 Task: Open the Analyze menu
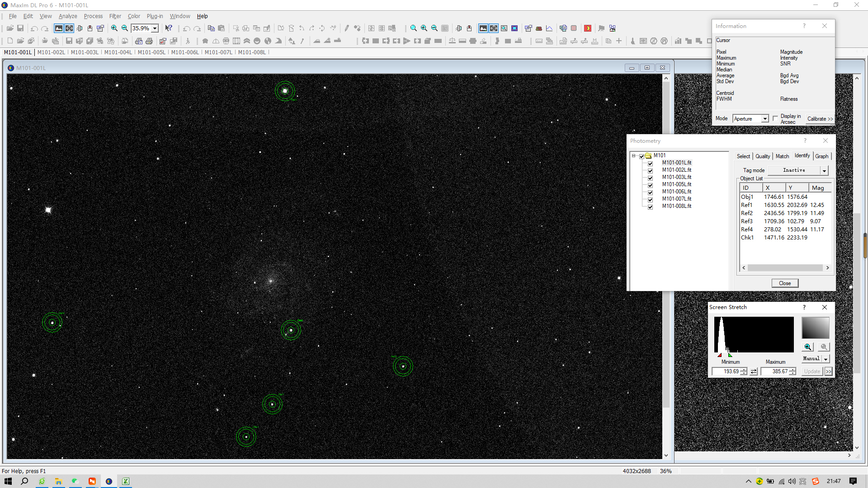click(68, 16)
